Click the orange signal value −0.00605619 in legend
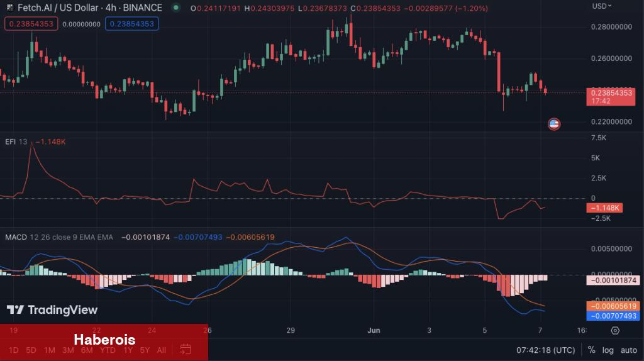 pyautogui.click(x=250, y=237)
